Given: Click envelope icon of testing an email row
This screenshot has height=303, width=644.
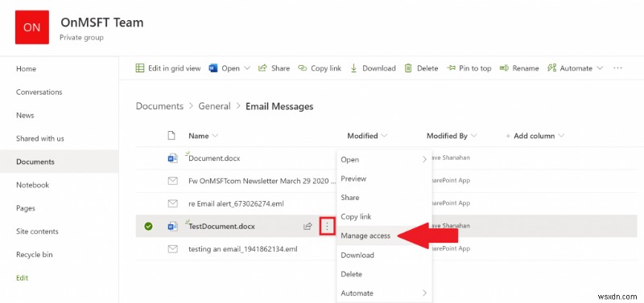Looking at the screenshot, I should tap(172, 248).
